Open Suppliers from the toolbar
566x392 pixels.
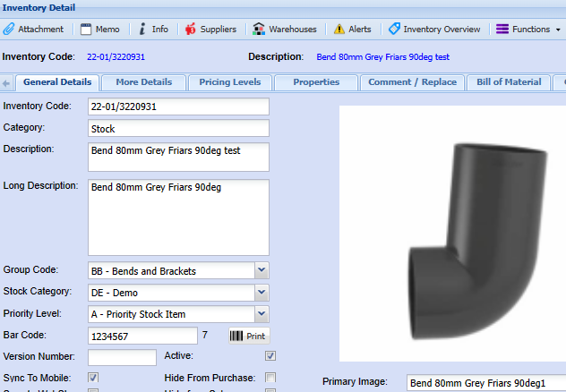click(190, 29)
